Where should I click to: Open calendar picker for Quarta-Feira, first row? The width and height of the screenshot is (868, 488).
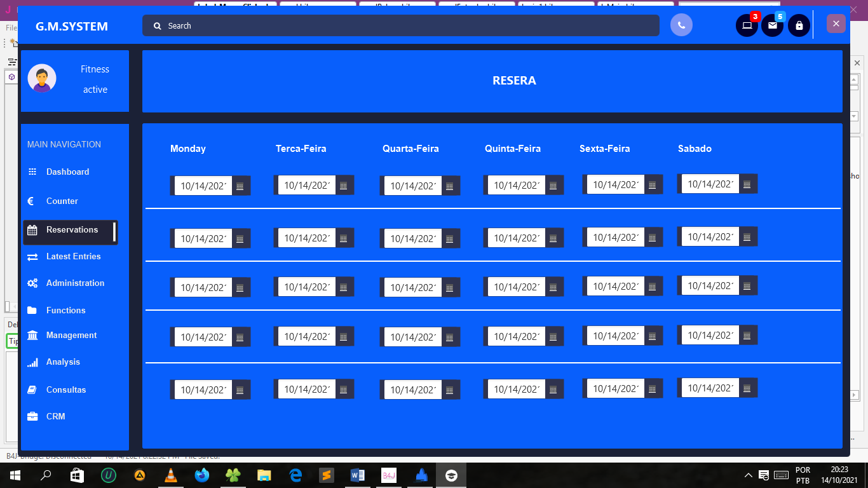tap(450, 186)
